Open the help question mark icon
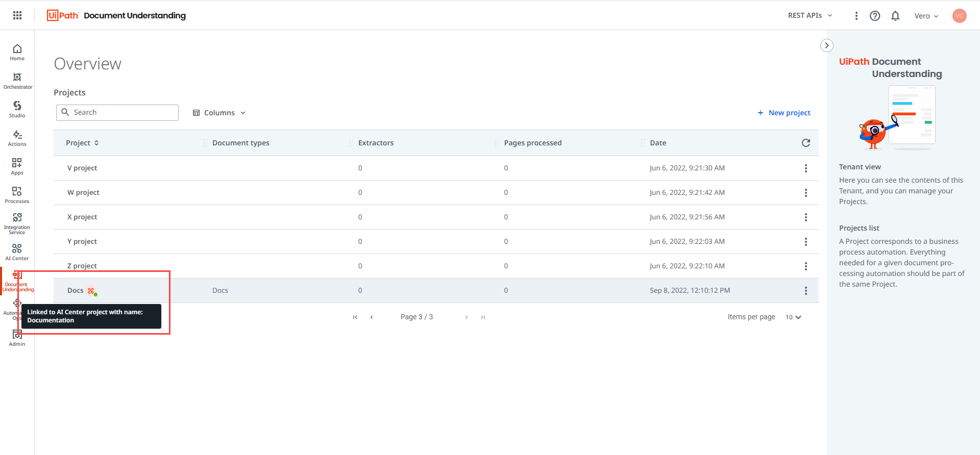This screenshot has height=455, width=980. coord(875,16)
